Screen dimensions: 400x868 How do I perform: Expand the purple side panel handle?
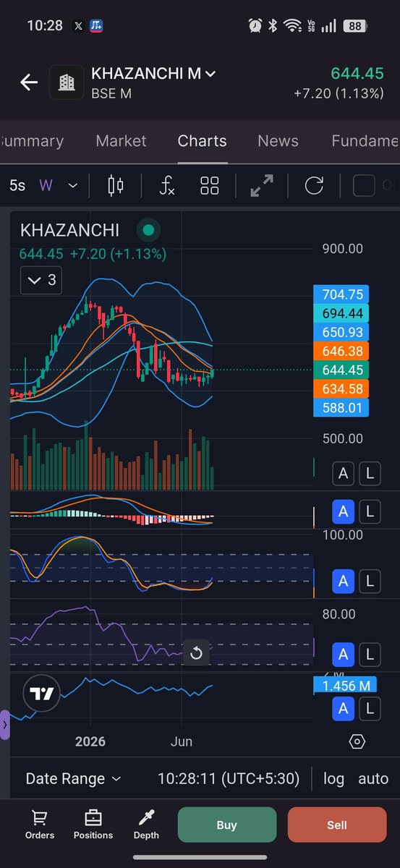tap(4, 725)
